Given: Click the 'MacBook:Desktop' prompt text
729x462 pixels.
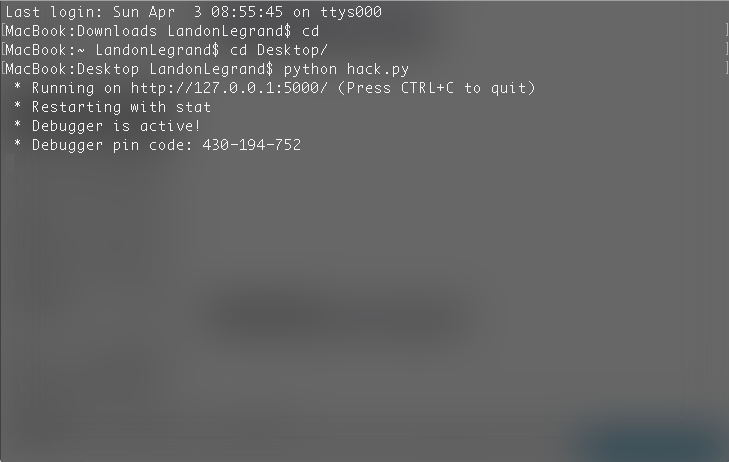Looking at the screenshot, I should [x=72, y=69].
